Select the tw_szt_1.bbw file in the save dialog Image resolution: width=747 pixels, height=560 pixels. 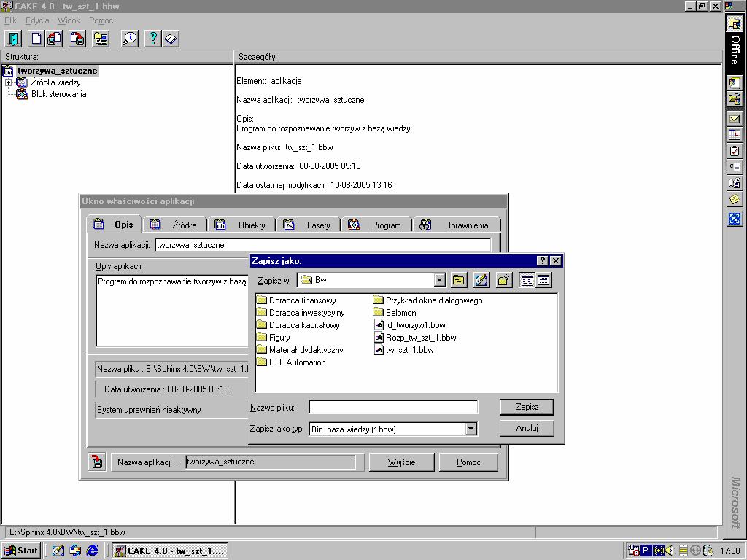click(404, 350)
